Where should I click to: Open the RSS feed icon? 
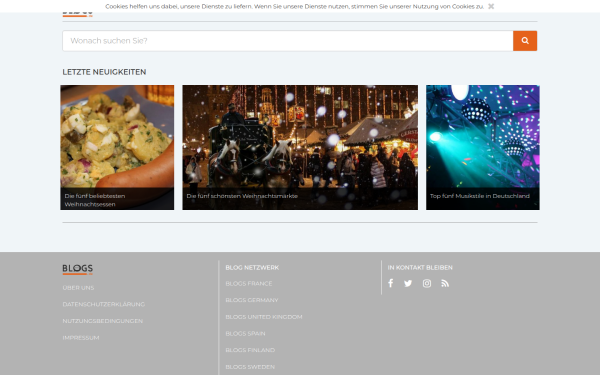445,283
